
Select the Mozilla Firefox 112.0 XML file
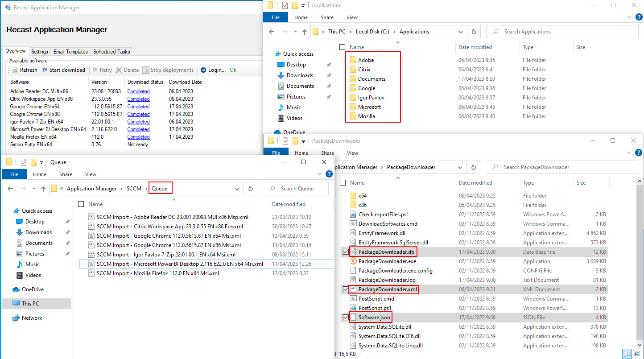click(x=158, y=273)
